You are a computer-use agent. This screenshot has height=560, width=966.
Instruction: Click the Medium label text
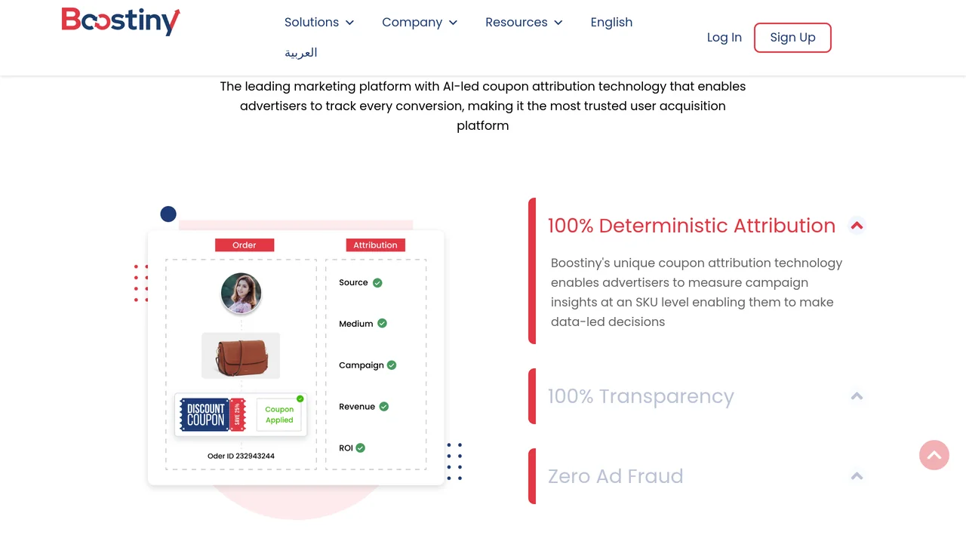(x=356, y=324)
